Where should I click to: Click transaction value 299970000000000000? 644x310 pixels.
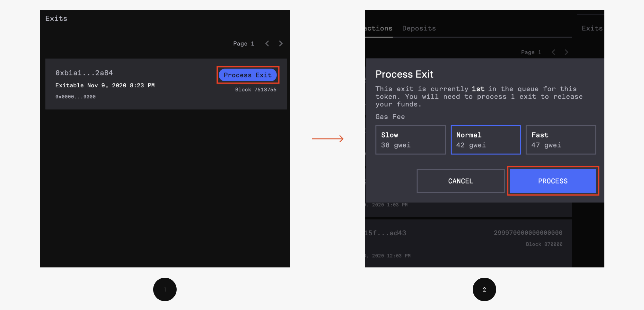[528, 233]
